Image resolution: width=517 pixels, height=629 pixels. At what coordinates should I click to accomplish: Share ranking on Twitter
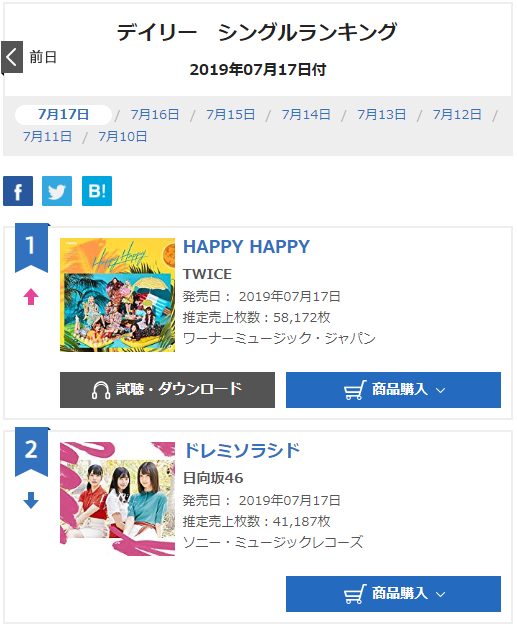coord(57,191)
